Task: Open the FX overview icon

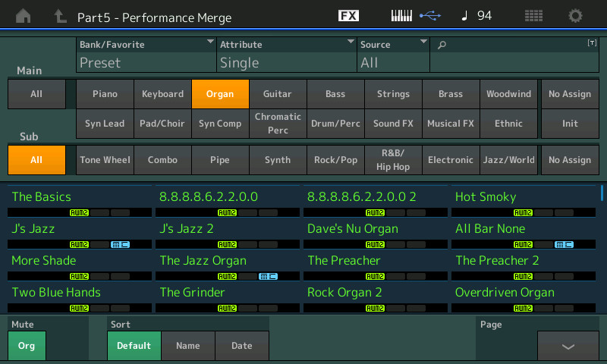Action: click(x=348, y=16)
